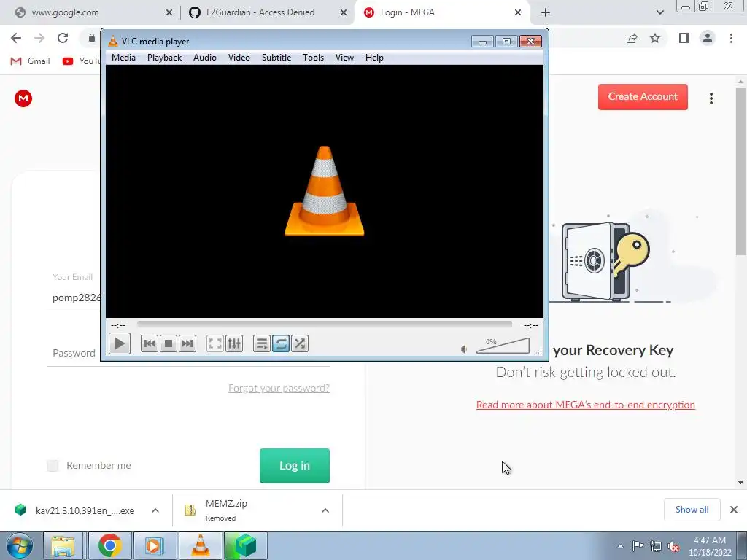Open VLC Audio menu
The height and width of the screenshot is (560, 747).
[x=205, y=58]
